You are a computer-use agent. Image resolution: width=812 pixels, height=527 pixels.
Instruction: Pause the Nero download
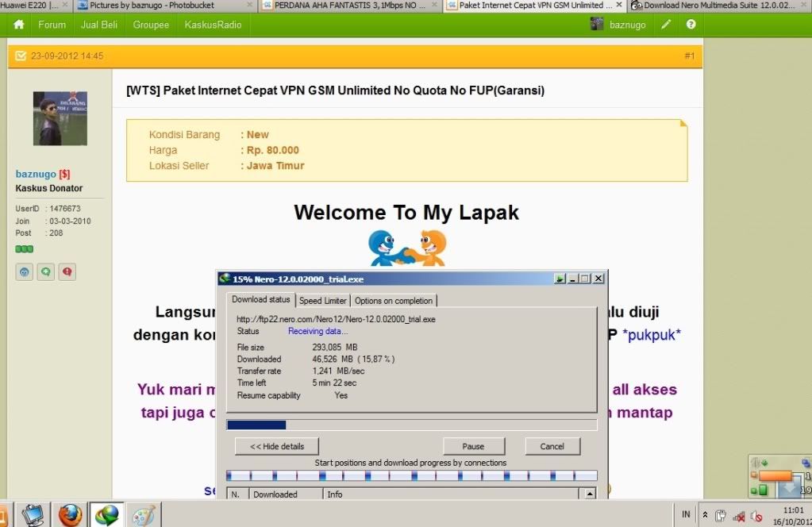[x=473, y=446]
